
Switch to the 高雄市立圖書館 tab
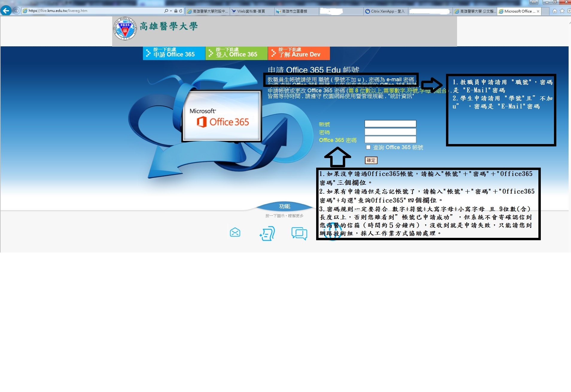pos(296,11)
